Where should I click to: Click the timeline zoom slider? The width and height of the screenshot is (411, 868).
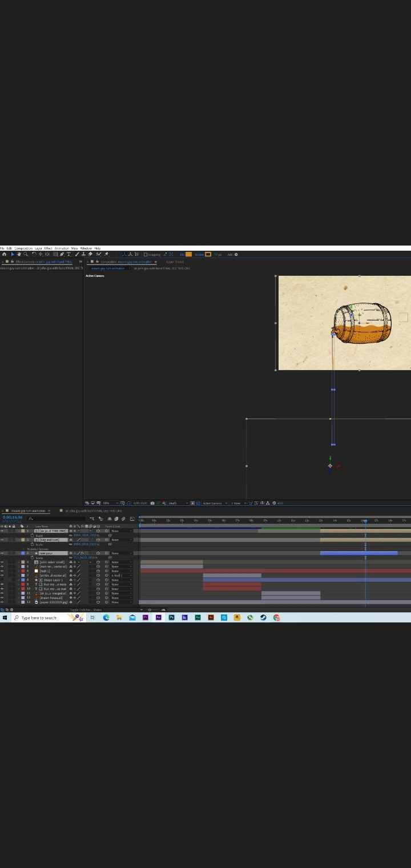click(x=150, y=610)
